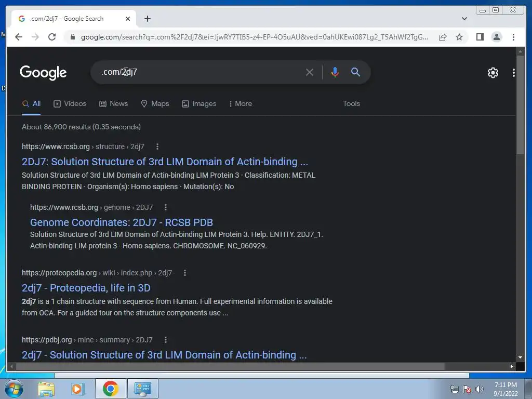Click the vertical scrollbar thumb

(520, 105)
